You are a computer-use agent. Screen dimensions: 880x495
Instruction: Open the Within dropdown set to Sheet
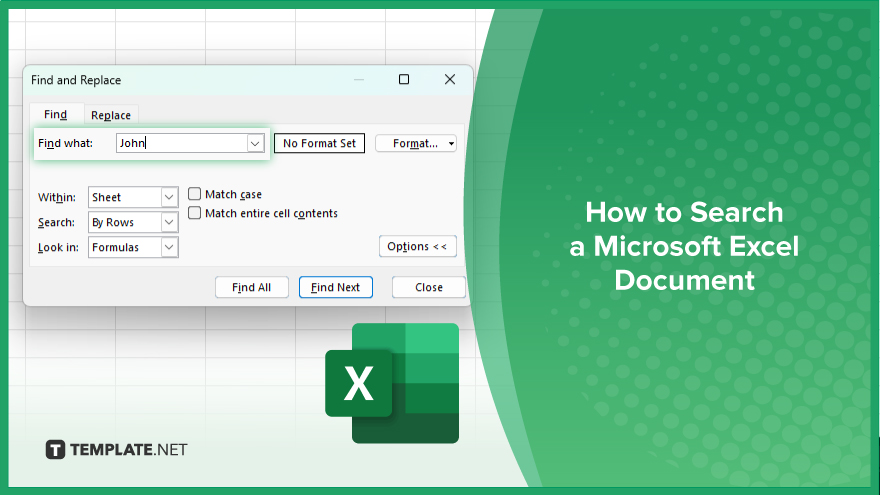click(x=169, y=198)
